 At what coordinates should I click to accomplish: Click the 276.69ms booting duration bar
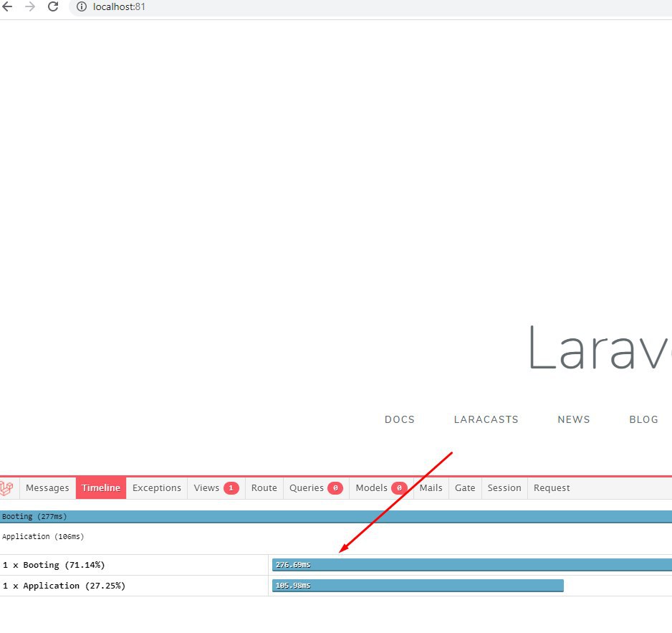pyautogui.click(x=472, y=565)
